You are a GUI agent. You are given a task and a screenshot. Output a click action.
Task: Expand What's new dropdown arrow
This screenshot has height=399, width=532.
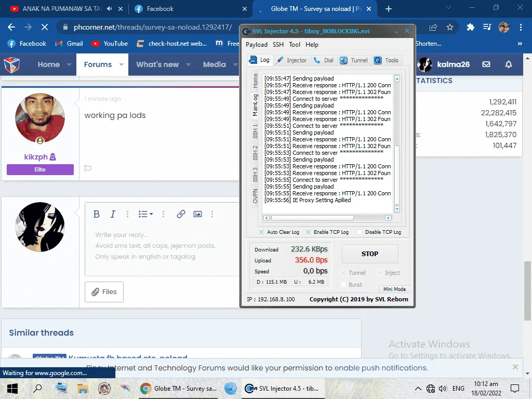(x=188, y=64)
